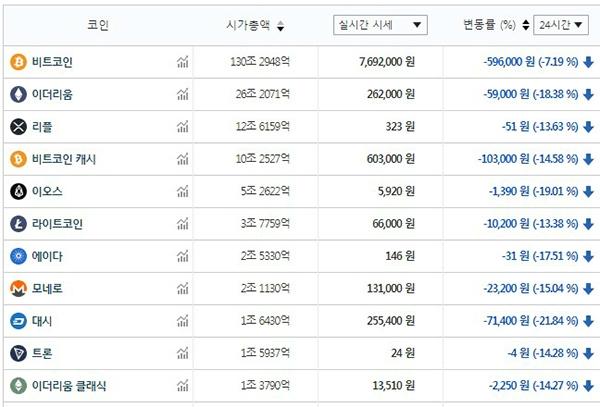Open the 실시간 시세 dropdown
Image resolution: width=600 pixels, height=407 pixels.
point(381,25)
